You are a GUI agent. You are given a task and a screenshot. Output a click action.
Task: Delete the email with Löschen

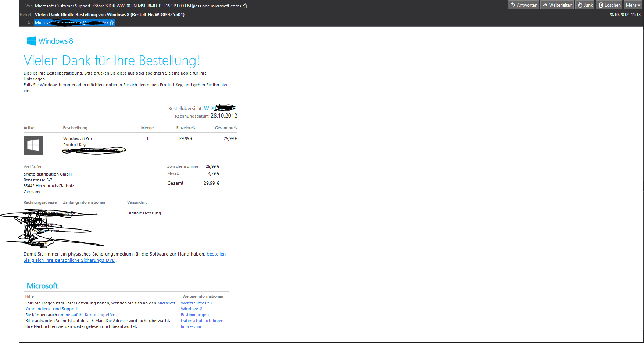[x=609, y=5]
